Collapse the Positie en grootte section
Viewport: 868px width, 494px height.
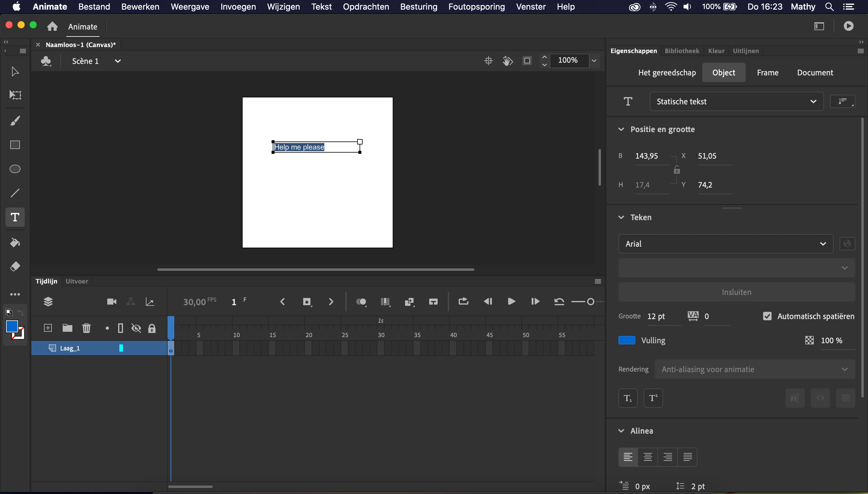[x=621, y=129]
